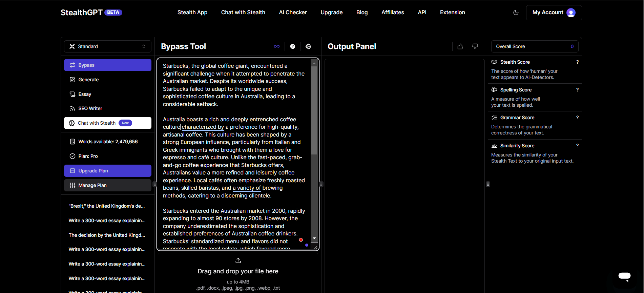The width and height of the screenshot is (644, 293).
Task: Click the upload icon above drag and drop text
Action: tap(238, 260)
